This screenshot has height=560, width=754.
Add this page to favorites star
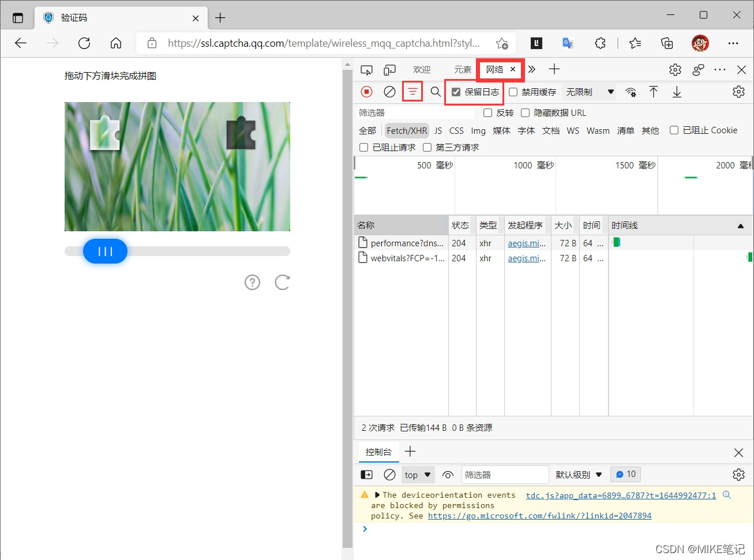[502, 43]
